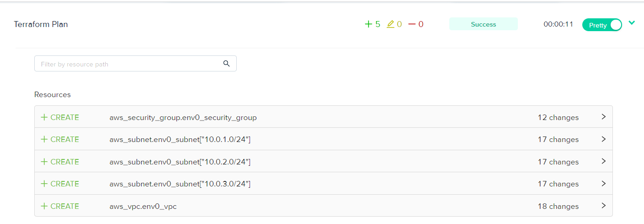Expand the subnet 10.0.2.0/24 row arrow
Viewport: 644px width, 224px height.
click(x=604, y=161)
